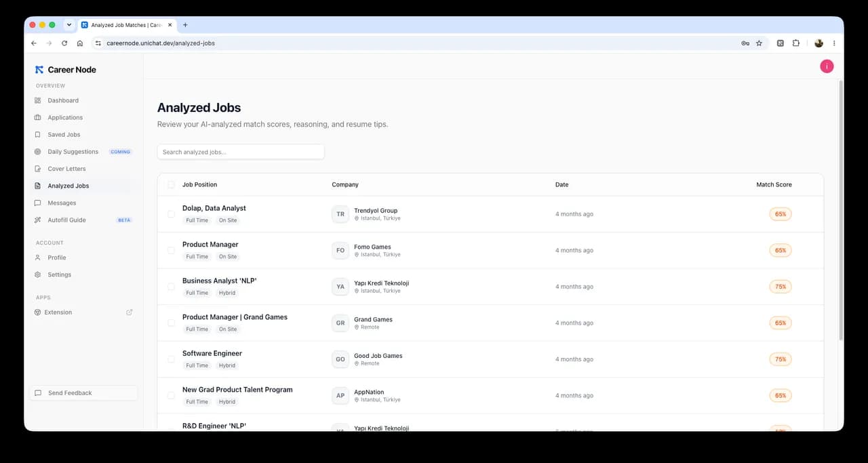Click the user avatar in top right
Viewport: 868px width, 463px height.
[827, 66]
